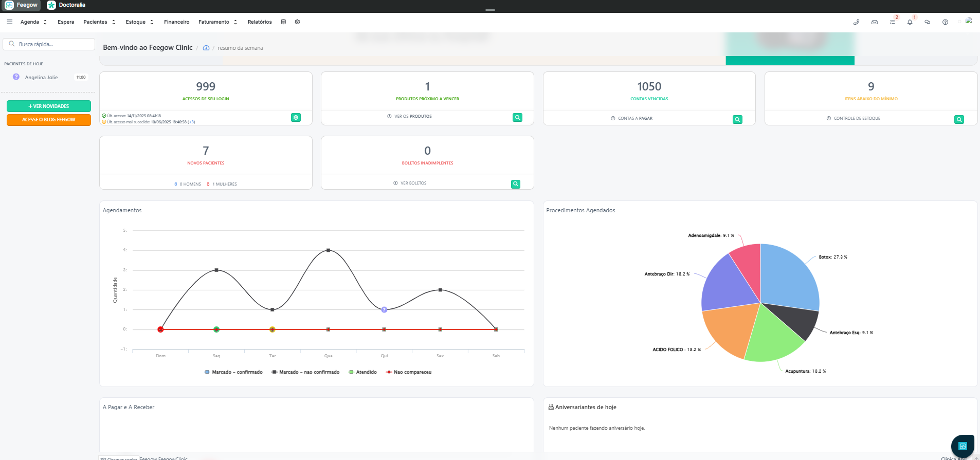
Task: Open the database icon in navbar
Action: click(x=283, y=22)
